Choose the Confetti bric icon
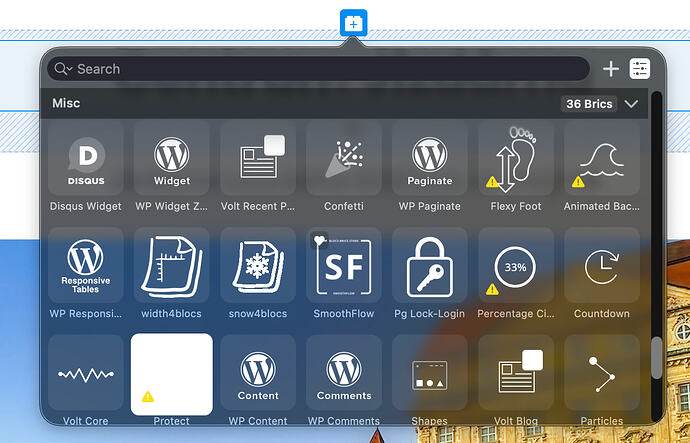 pos(344,158)
